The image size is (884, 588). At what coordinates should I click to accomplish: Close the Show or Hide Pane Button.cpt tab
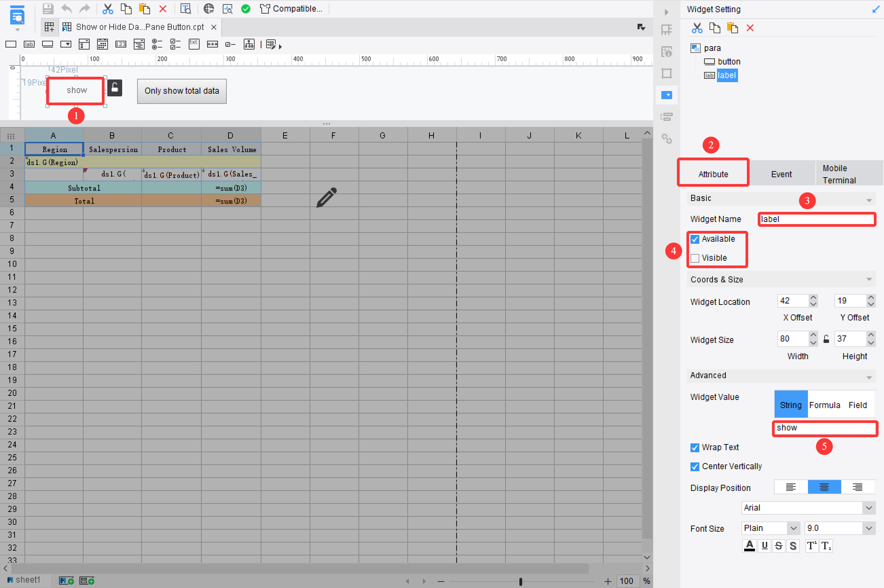tap(214, 27)
